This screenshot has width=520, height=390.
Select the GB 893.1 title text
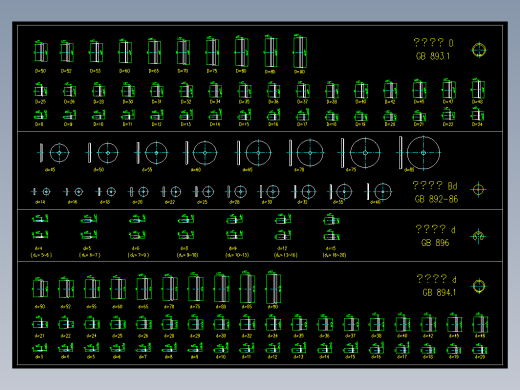click(x=433, y=56)
